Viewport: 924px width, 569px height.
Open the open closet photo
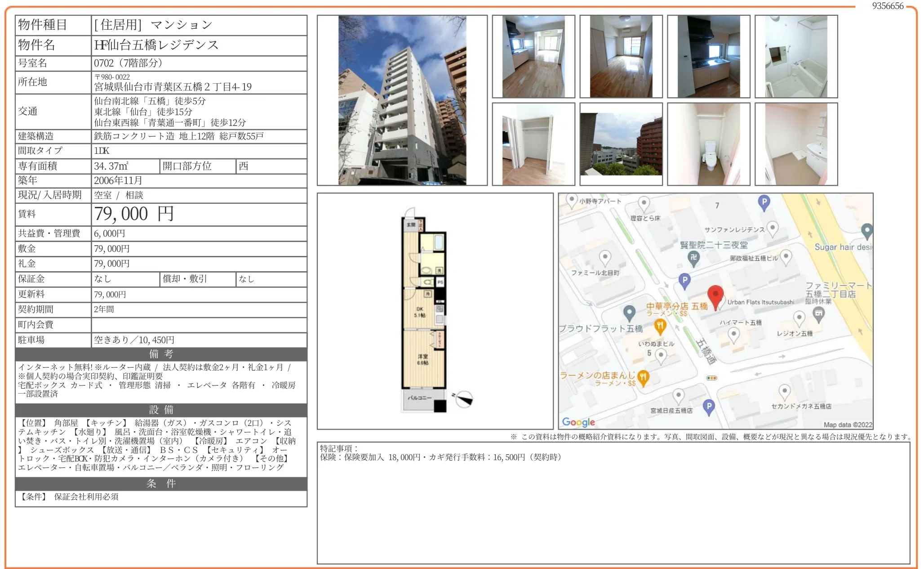coord(533,144)
